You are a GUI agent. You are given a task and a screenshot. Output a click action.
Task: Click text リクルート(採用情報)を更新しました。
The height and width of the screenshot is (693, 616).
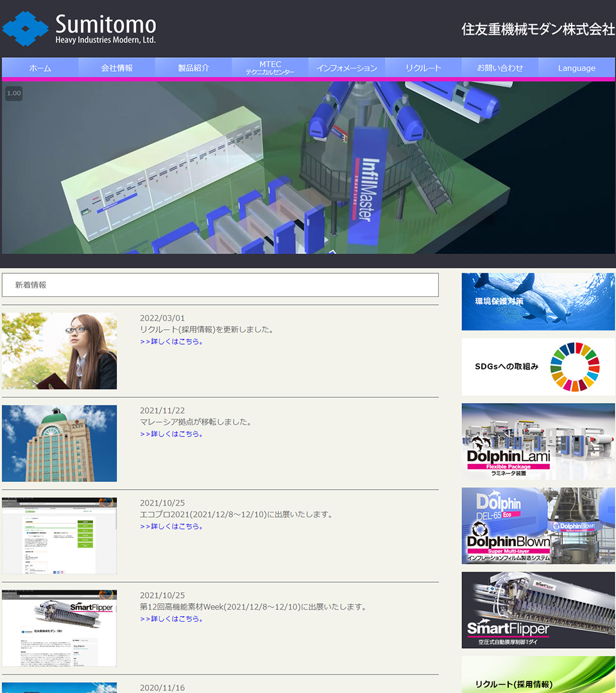pyautogui.click(x=208, y=330)
